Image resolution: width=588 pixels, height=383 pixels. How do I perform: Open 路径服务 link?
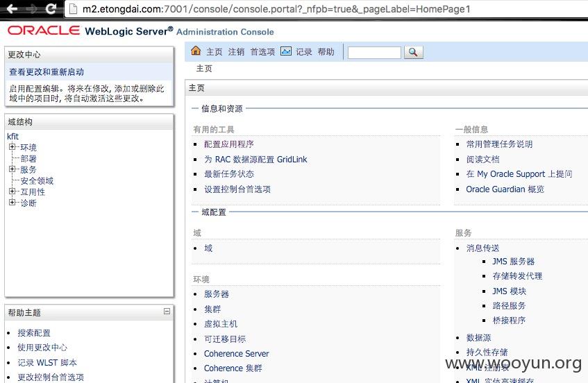pyautogui.click(x=509, y=306)
